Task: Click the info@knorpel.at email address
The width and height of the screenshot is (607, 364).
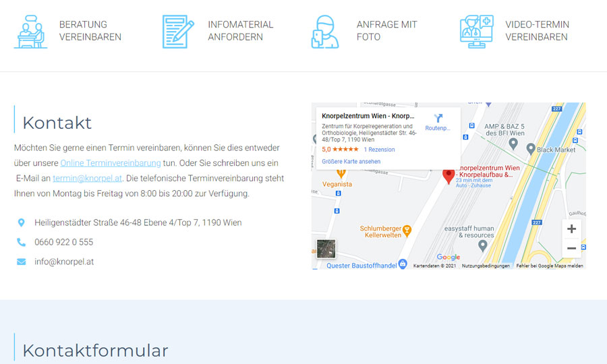Action: click(64, 262)
